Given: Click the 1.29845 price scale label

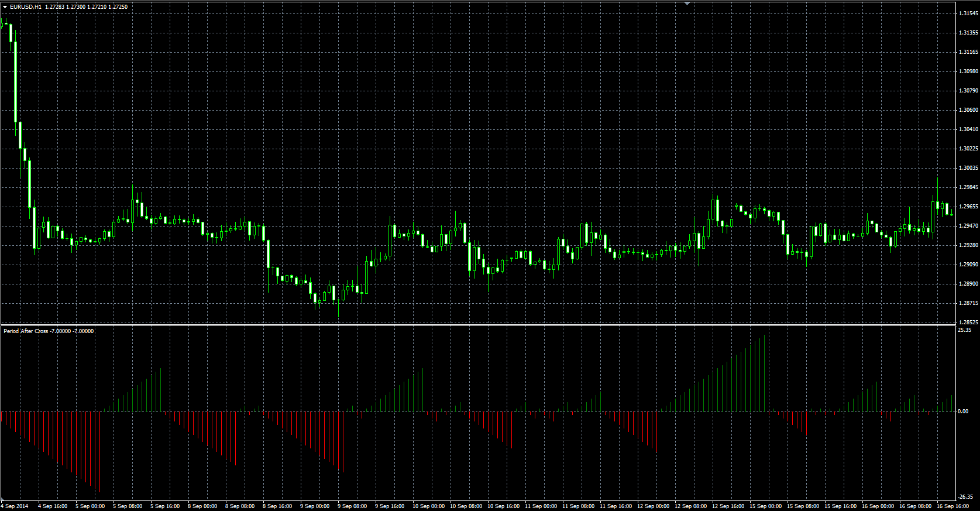Looking at the screenshot, I should click(968, 187).
